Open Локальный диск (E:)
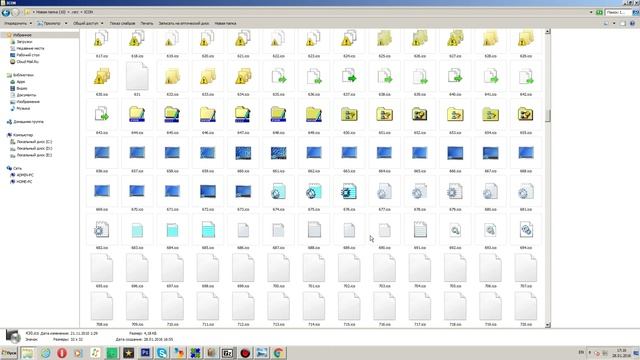 [x=34, y=155]
